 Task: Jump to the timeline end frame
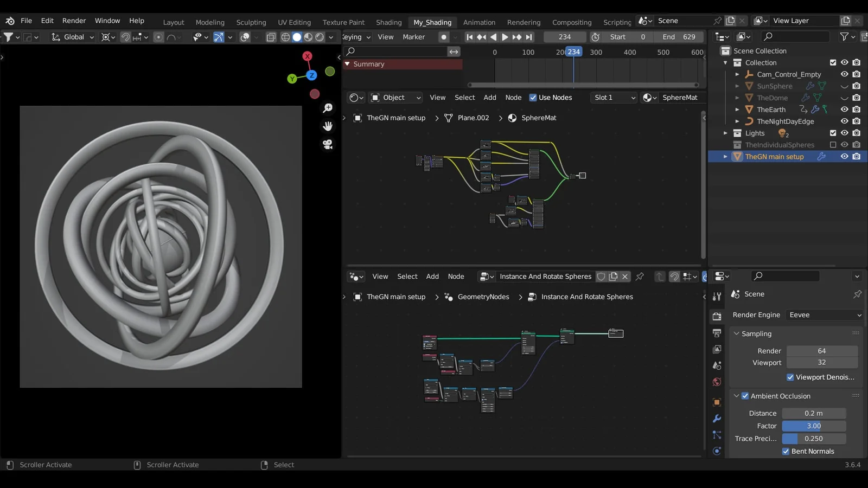[529, 37]
